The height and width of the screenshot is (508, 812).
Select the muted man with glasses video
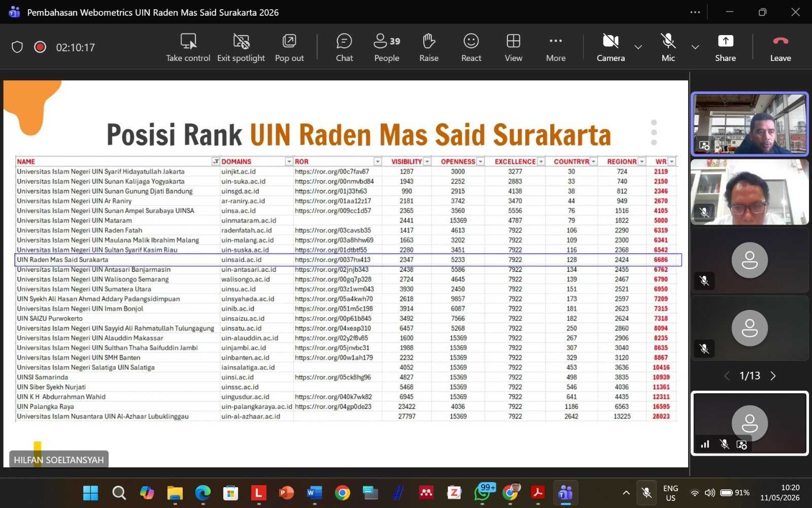click(x=750, y=192)
